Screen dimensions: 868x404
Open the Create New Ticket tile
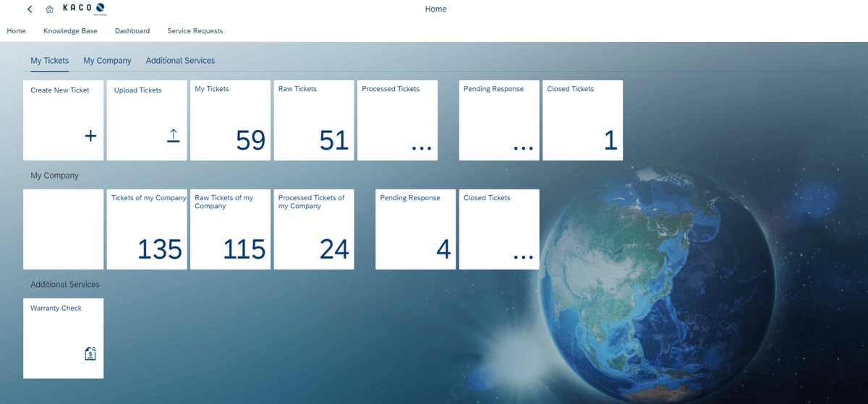(64, 120)
